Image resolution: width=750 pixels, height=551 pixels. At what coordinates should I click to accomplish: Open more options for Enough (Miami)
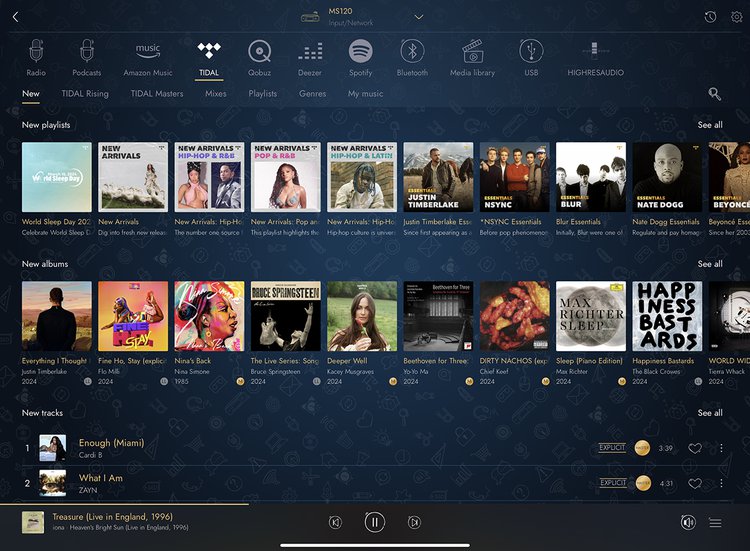point(721,448)
